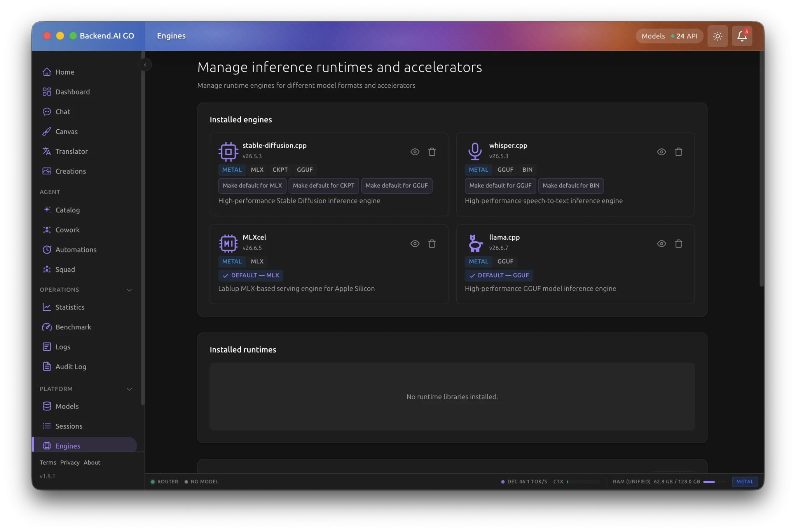796x532 pixels.
Task: Click the llama.cpp llama icon
Action: (x=475, y=243)
